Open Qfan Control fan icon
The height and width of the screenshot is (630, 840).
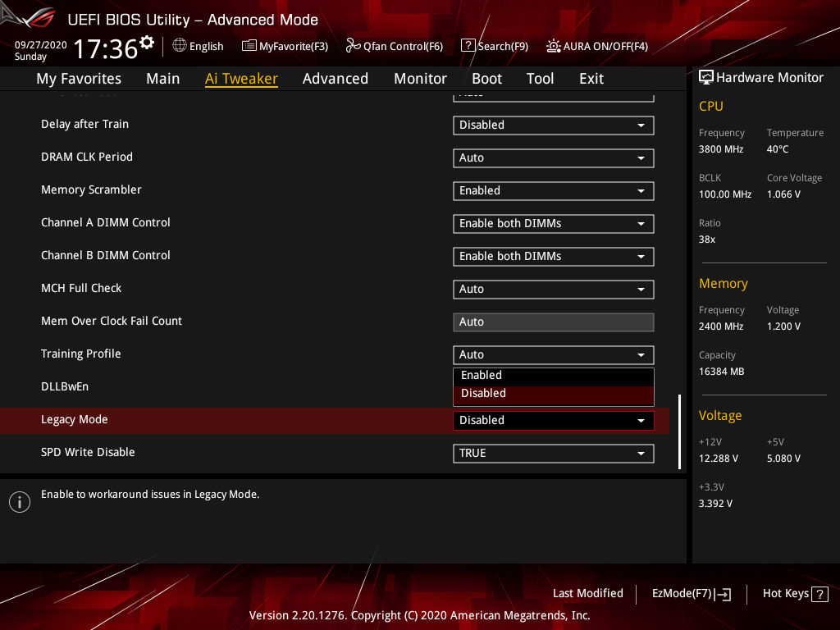pyautogui.click(x=354, y=46)
